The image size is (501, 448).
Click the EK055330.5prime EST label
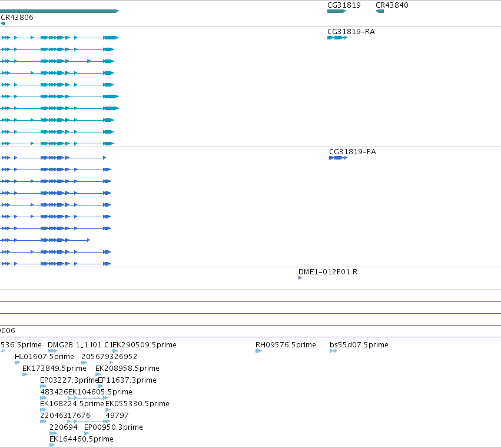[x=137, y=404]
